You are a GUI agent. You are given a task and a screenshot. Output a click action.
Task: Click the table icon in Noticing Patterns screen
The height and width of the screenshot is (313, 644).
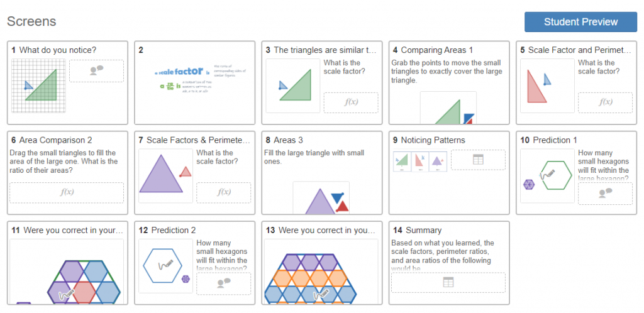point(478,160)
